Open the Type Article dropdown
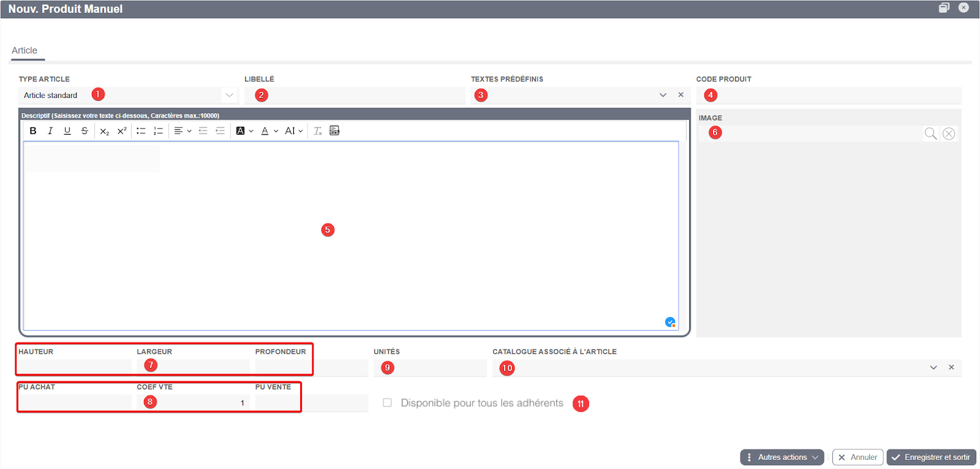This screenshot has height=469, width=980. point(229,95)
